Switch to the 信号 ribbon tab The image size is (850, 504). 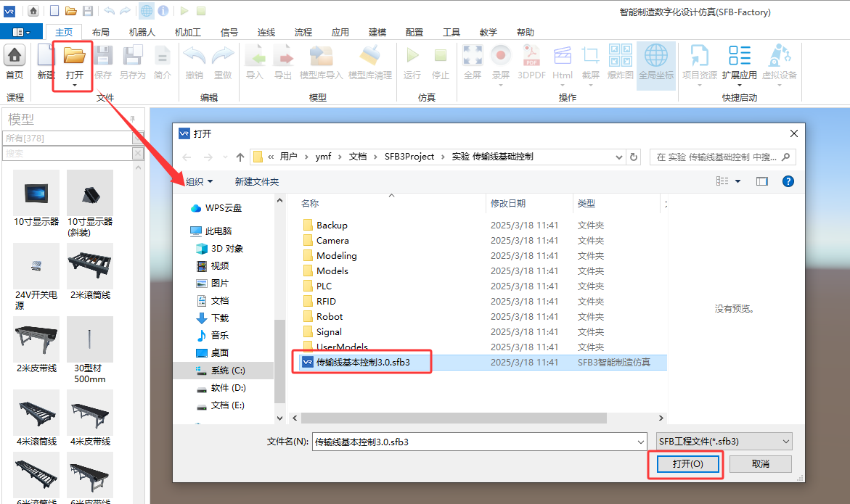[229, 33]
